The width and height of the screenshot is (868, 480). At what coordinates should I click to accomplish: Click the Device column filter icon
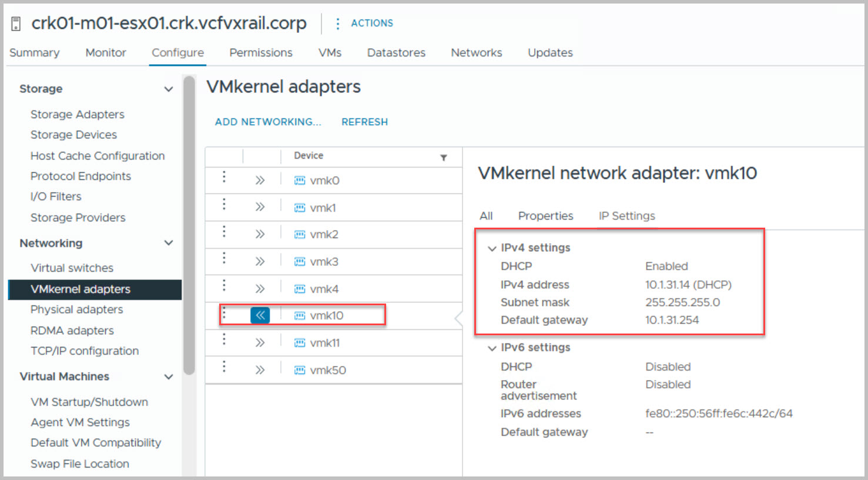pyautogui.click(x=444, y=157)
